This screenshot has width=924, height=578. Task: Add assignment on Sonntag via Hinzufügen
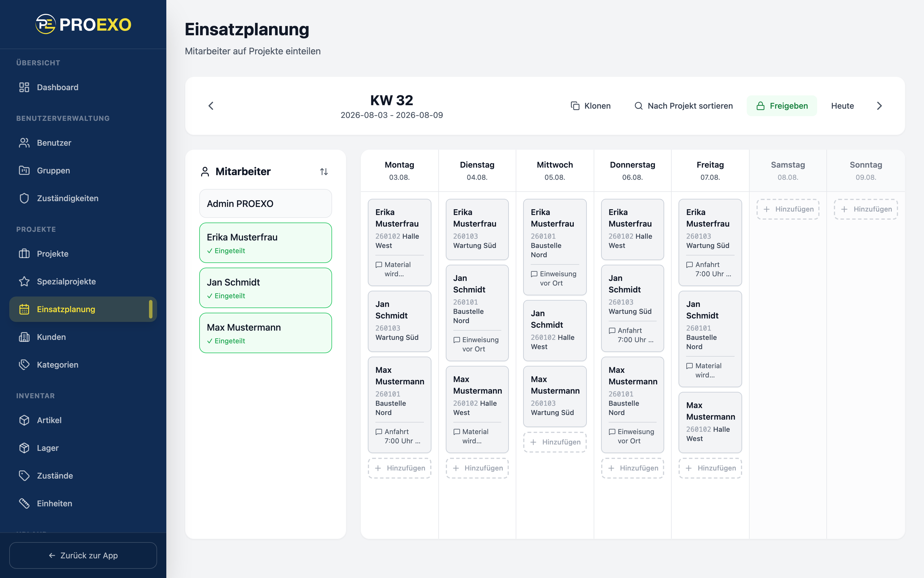coord(866,209)
